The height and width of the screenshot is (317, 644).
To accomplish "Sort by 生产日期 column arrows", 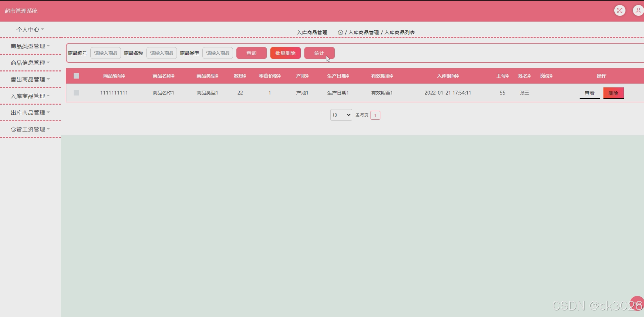I will click(348, 76).
